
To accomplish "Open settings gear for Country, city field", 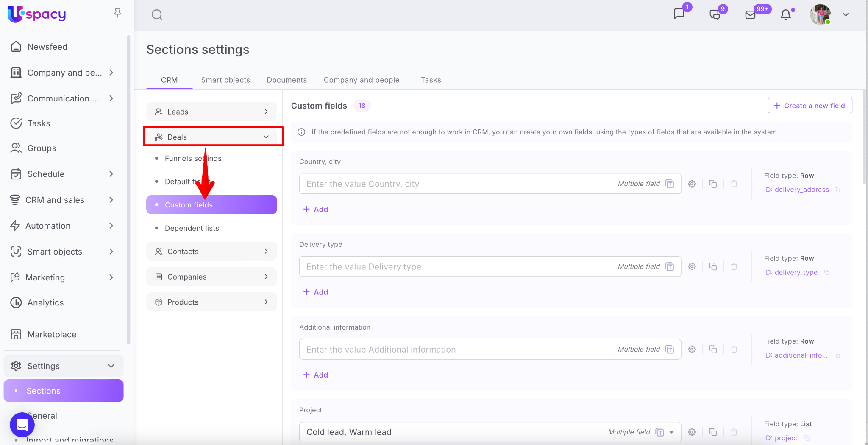I will click(x=692, y=184).
